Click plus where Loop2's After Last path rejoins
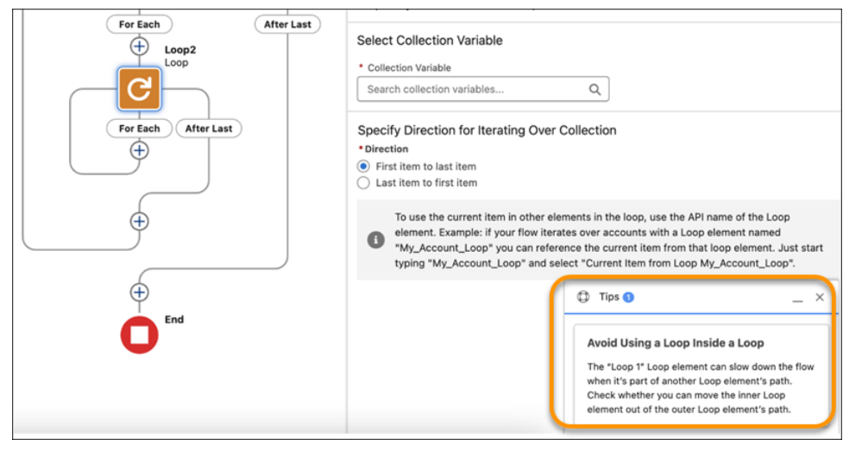868x452 pixels. click(139, 221)
